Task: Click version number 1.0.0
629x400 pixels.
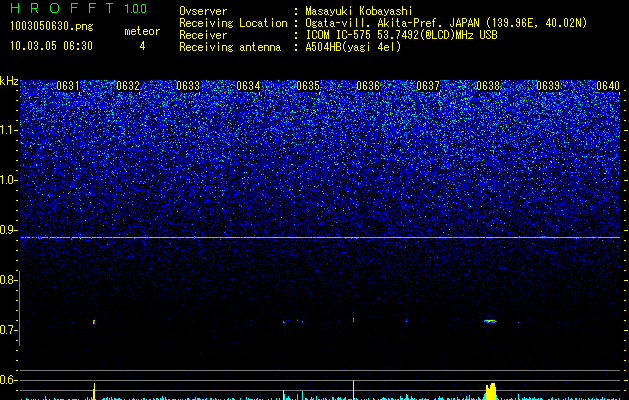Action: click(136, 8)
